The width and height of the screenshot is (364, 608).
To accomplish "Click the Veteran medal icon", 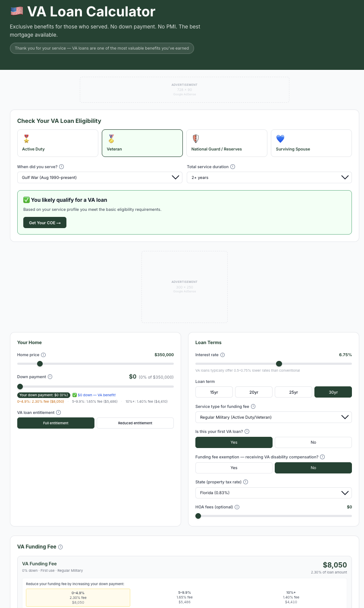I will [x=111, y=139].
